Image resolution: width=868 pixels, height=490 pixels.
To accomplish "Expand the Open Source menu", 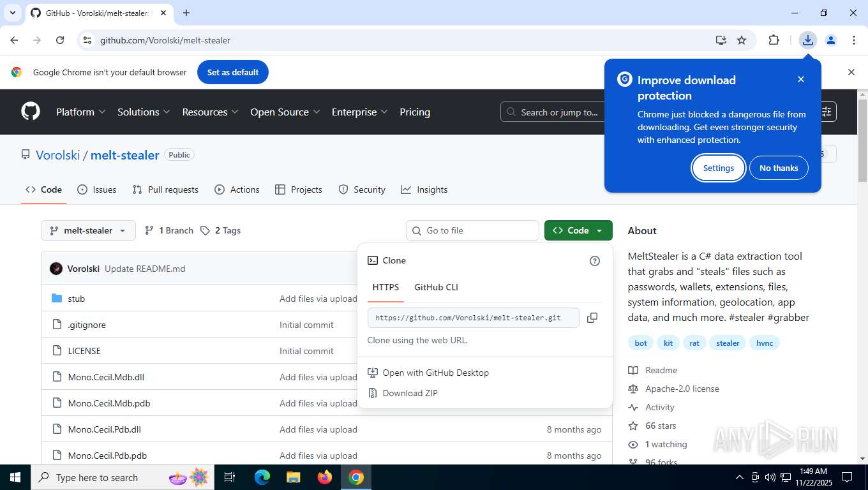I will (x=285, y=112).
